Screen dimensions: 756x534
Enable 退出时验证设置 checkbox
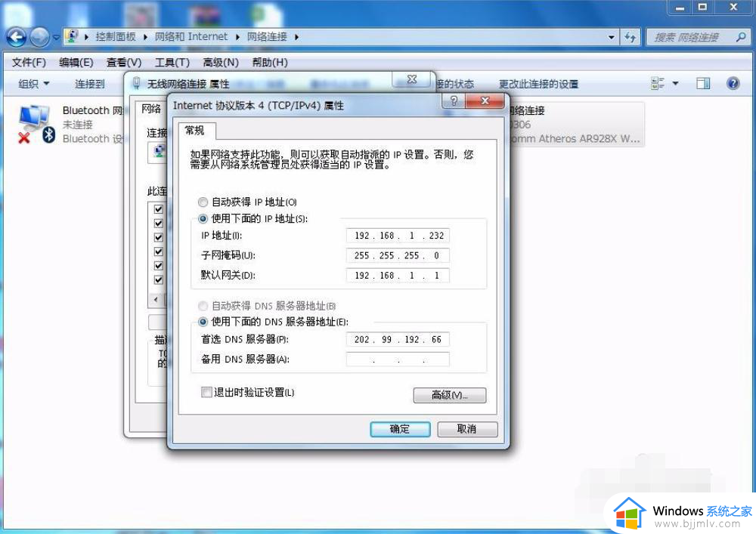pos(206,393)
